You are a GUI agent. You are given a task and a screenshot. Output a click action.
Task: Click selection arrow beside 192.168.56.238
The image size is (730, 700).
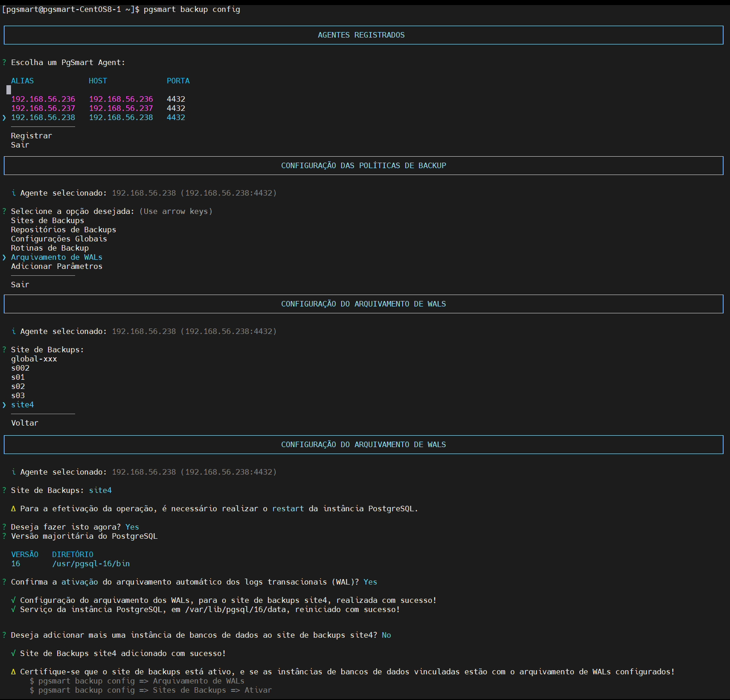[x=4, y=117]
